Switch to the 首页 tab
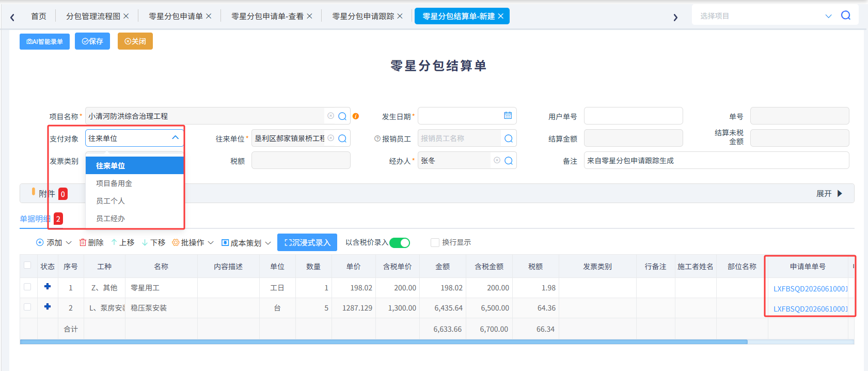The height and width of the screenshot is (371, 868). coord(39,16)
